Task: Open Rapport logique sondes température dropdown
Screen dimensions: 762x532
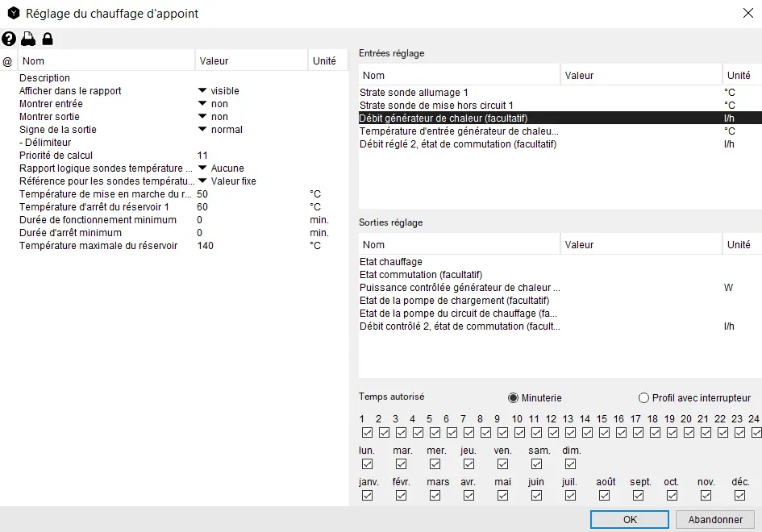Action: [x=202, y=168]
